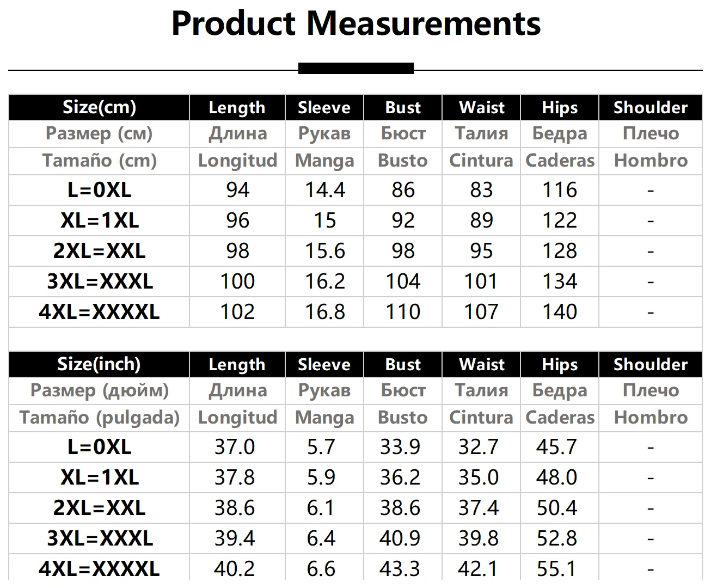Select the 4XL=XXXXL row label in the inch table

pos(99,569)
